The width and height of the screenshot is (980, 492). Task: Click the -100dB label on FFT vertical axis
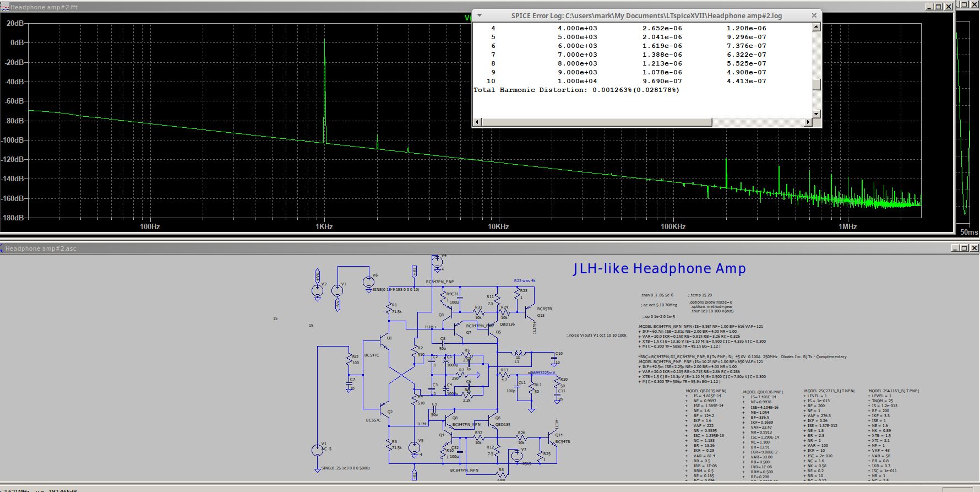[13, 140]
